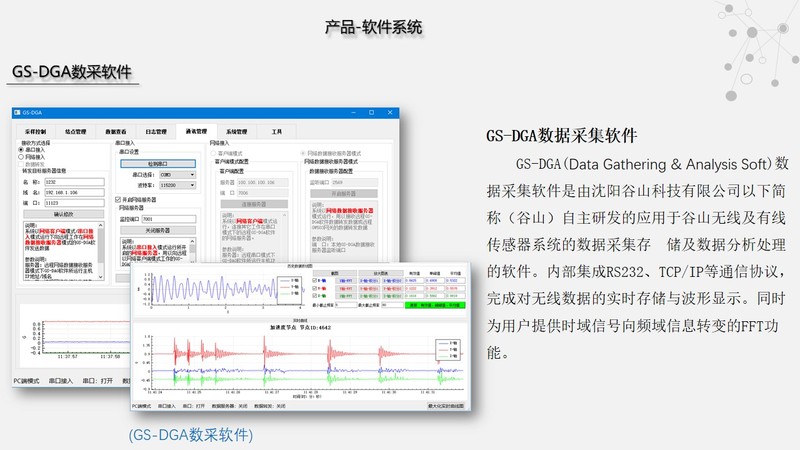This screenshot has height=450, width=800.
Task: Click the 串口: 打开 status entry in chart window
Action: tap(193, 406)
